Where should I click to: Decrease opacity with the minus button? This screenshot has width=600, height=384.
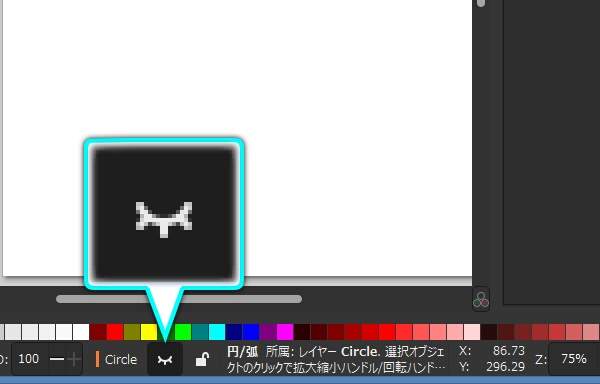[57, 359]
